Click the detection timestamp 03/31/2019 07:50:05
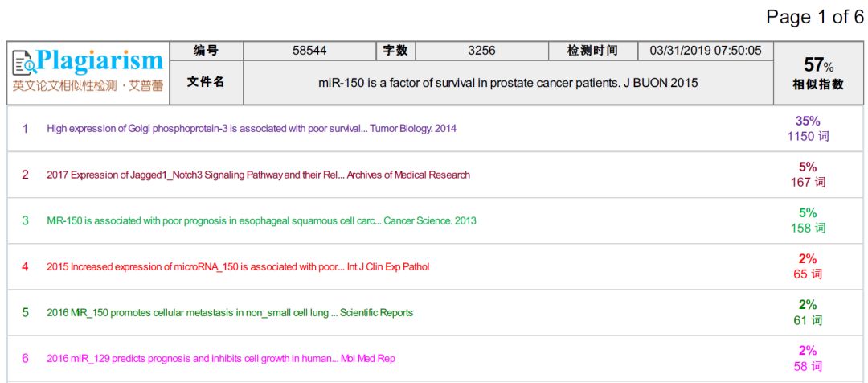This screenshot has height=383, width=868. [705, 51]
